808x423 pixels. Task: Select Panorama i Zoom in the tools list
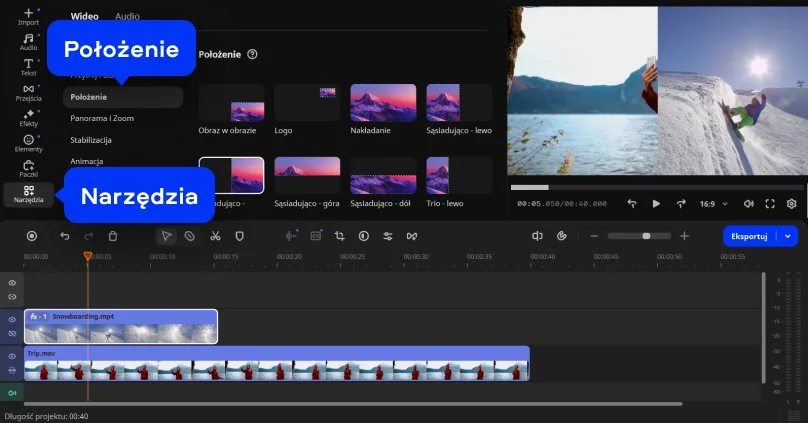click(x=103, y=118)
